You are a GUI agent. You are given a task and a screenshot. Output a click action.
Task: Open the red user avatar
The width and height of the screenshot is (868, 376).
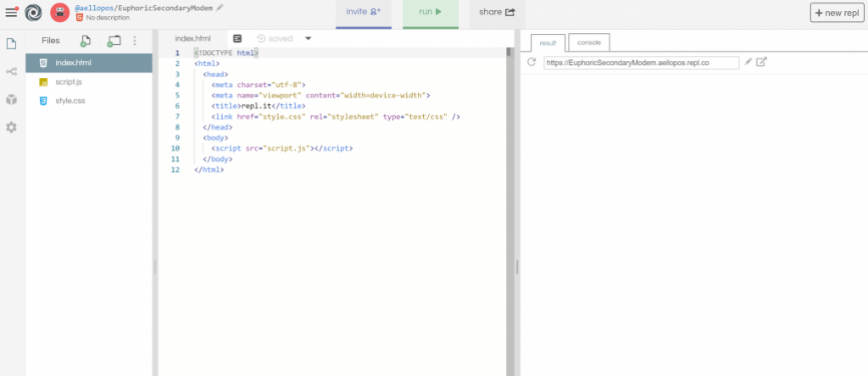click(59, 13)
